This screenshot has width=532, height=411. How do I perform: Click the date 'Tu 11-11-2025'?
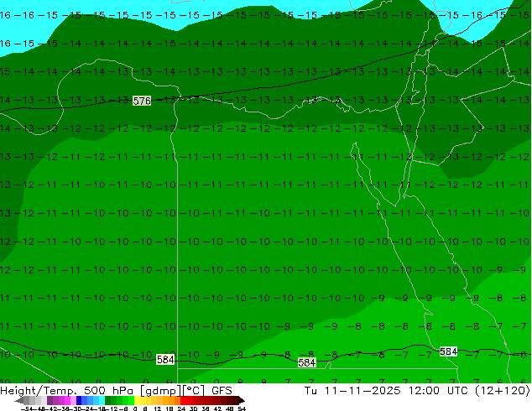(x=352, y=391)
